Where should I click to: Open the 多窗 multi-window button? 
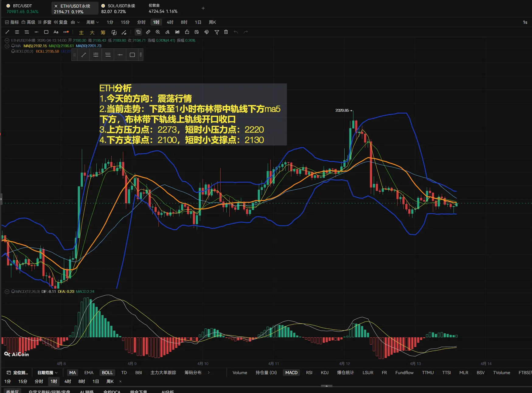pyautogui.click(x=45, y=22)
